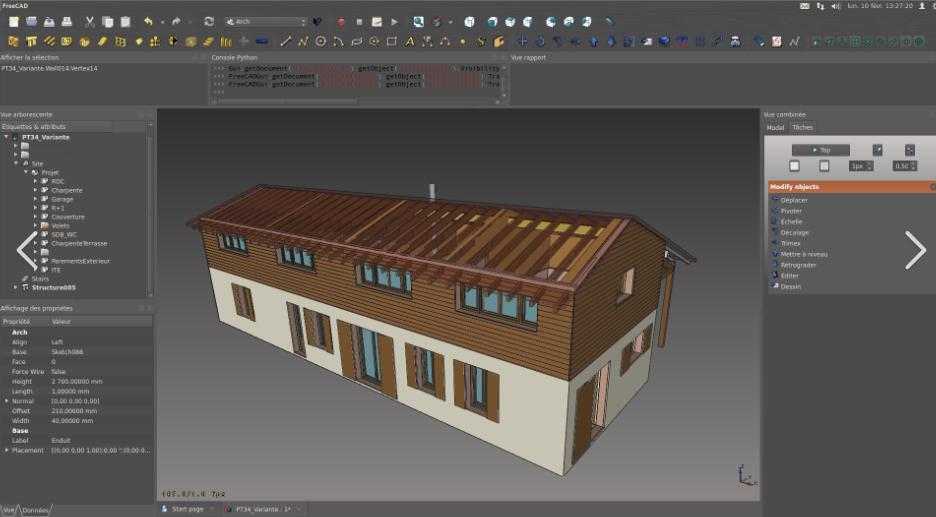Click the blue Remove component minus icon

tap(261, 41)
